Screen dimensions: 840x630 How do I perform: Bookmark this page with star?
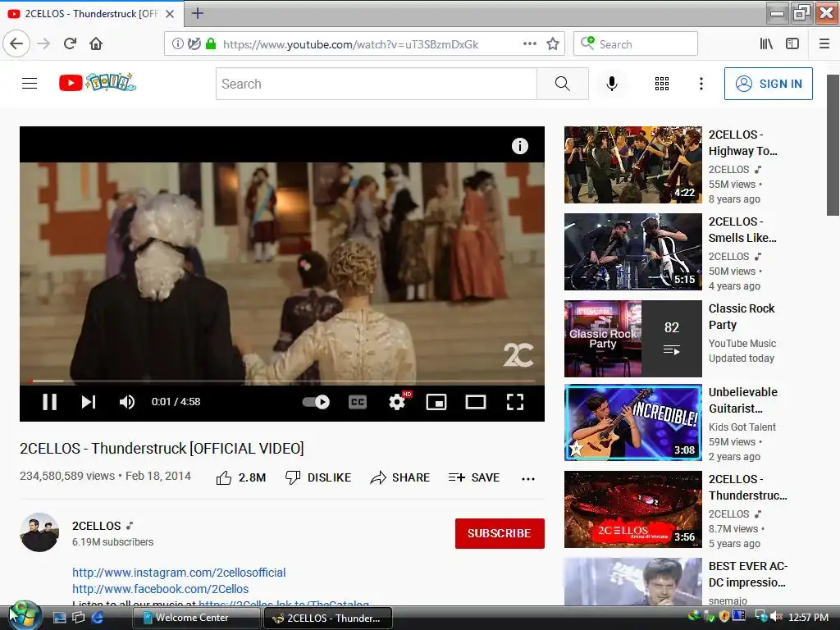[x=553, y=44]
